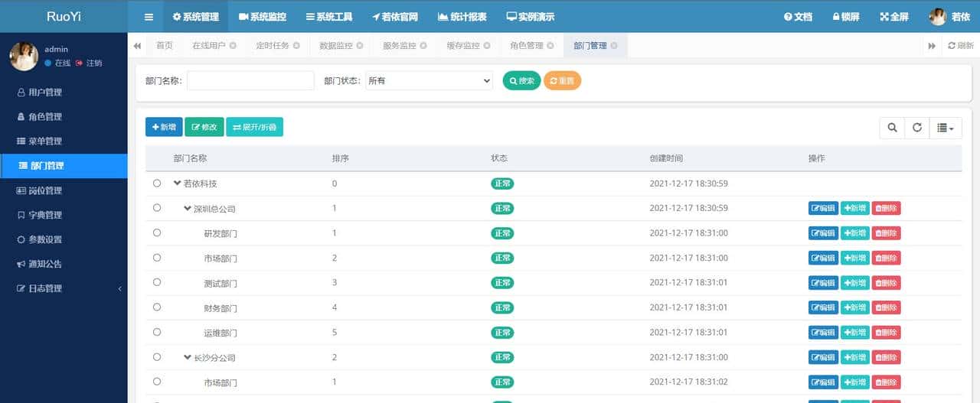
Task: Click 新增 in the 研发部门 row
Action: click(855, 233)
